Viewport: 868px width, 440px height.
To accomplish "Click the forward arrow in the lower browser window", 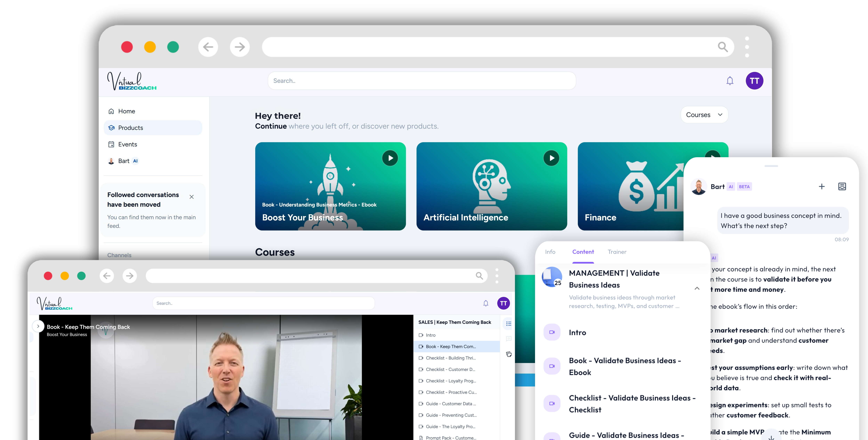I will coord(130,276).
